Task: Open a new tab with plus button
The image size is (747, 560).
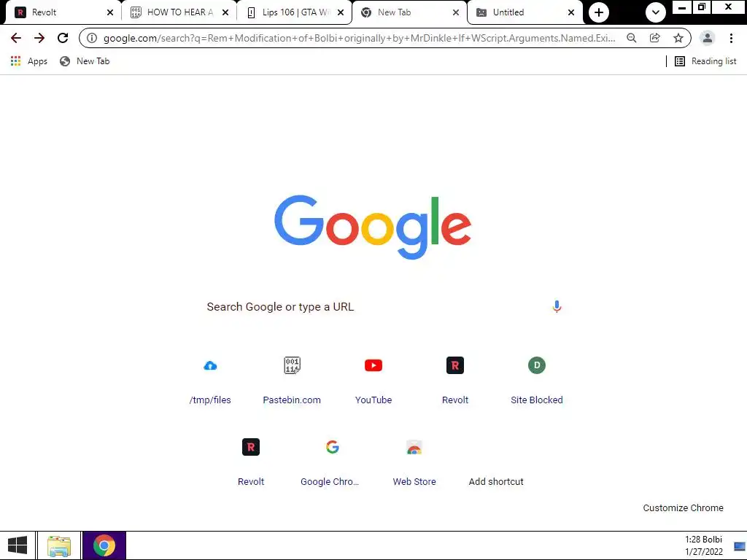Action: [x=599, y=12]
